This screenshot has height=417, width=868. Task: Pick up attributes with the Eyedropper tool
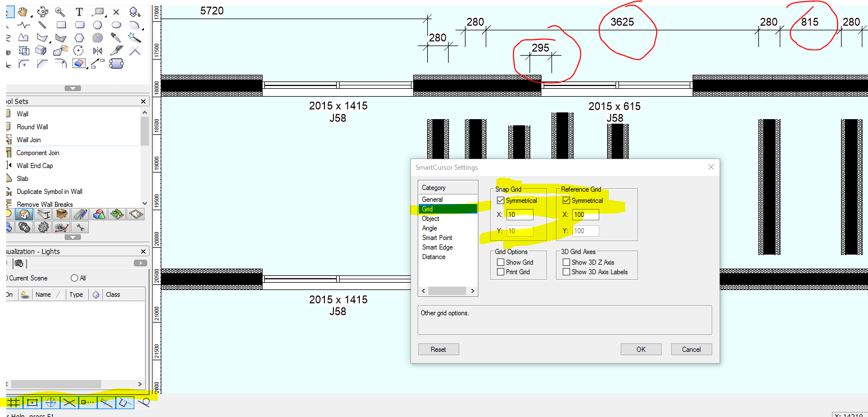point(116,38)
